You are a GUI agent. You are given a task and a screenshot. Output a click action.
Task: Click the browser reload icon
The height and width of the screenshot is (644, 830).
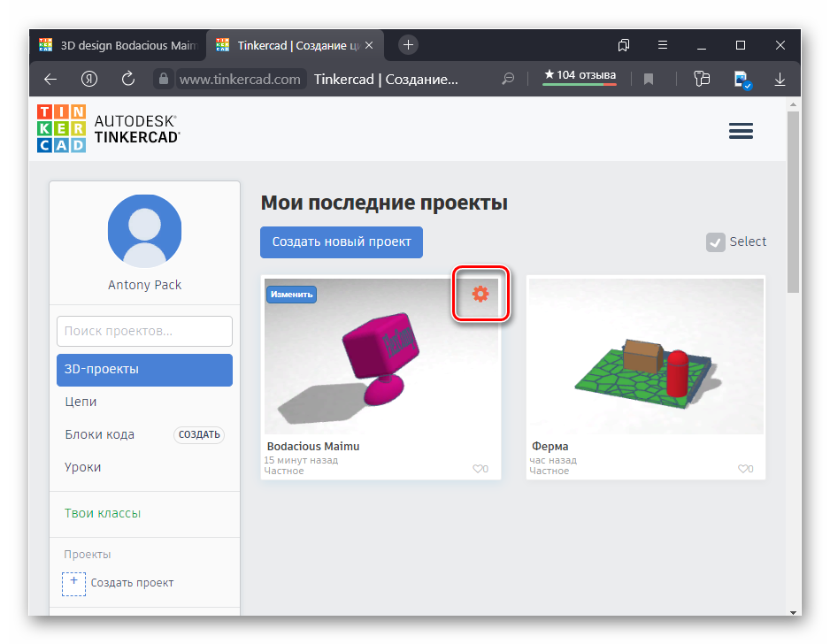(128, 79)
